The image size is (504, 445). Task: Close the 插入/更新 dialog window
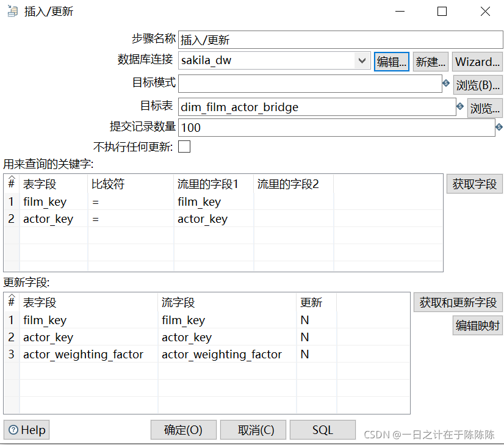485,11
